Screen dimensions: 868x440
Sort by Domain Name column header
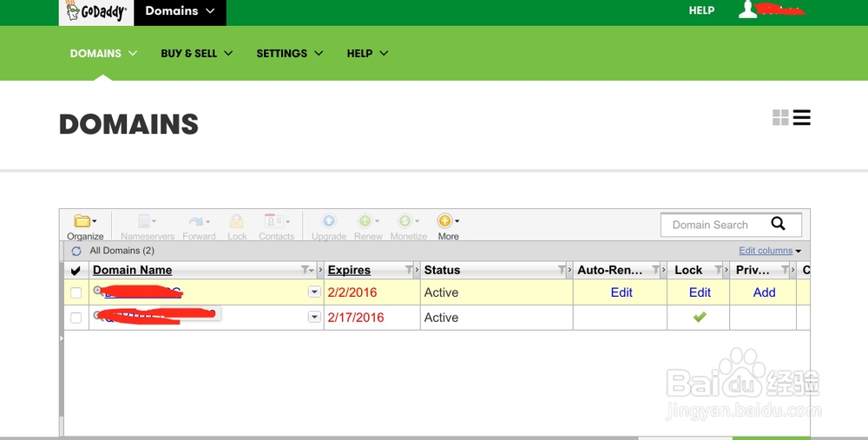[132, 270]
